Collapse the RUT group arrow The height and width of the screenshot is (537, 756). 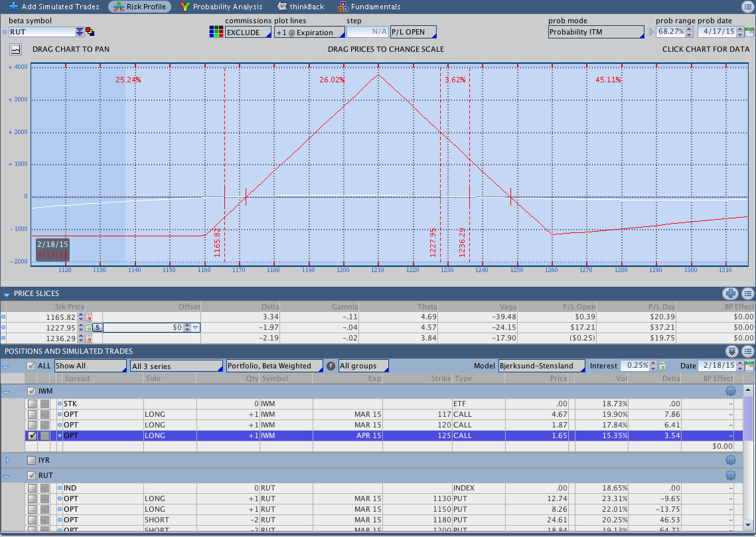[6, 476]
